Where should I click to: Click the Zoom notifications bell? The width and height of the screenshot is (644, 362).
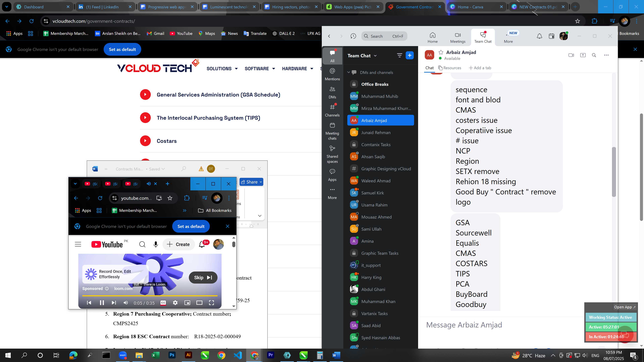[540, 36]
